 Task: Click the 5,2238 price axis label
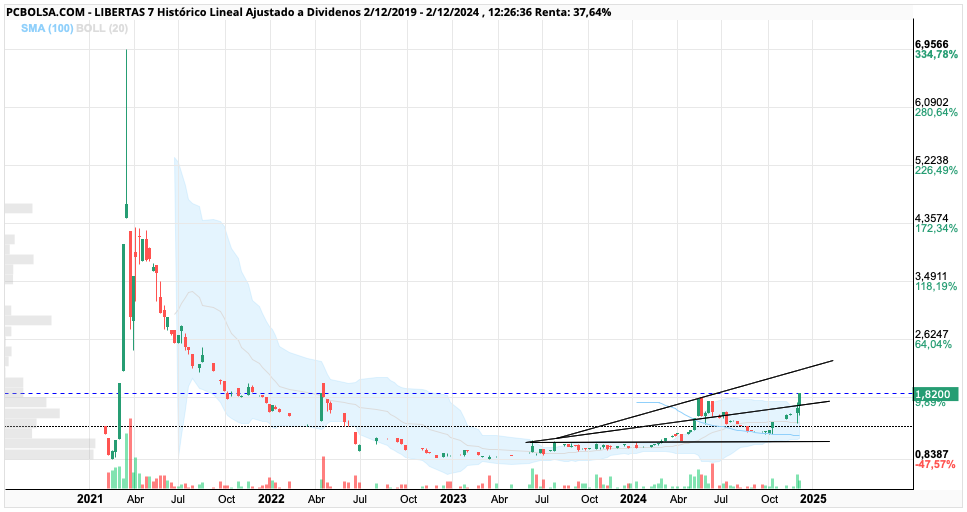932,160
